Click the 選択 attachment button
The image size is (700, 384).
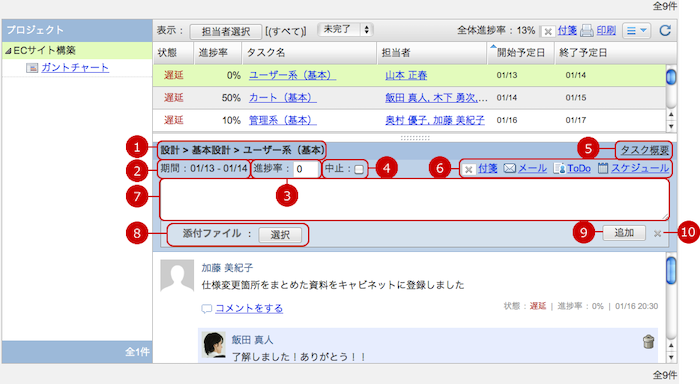coord(280,234)
